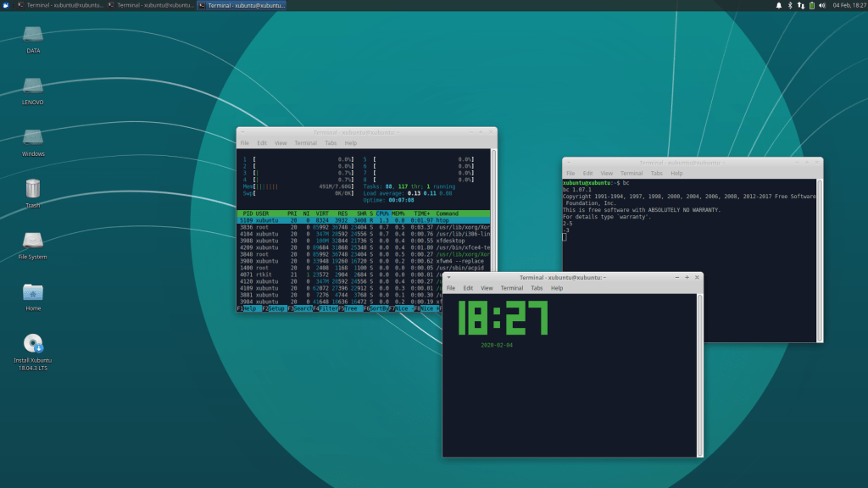Open the LENOVO drive desktop icon

[33, 86]
